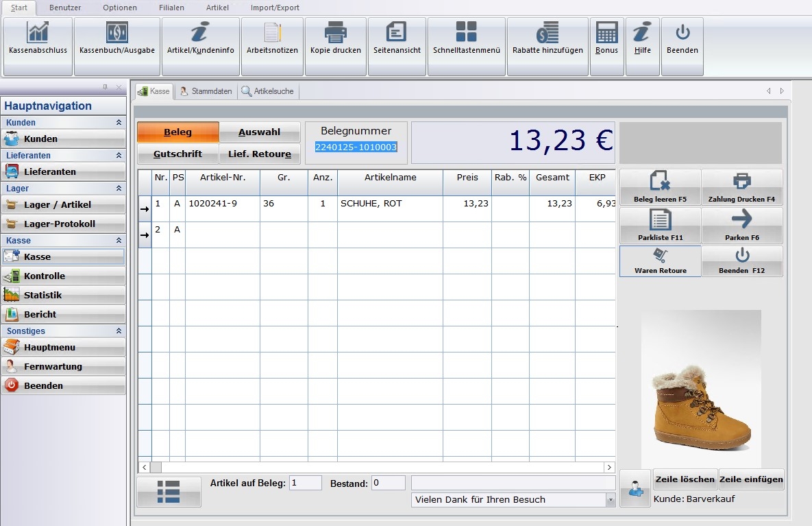Open the Benutzer menu
812x526 pixels.
coord(65,8)
